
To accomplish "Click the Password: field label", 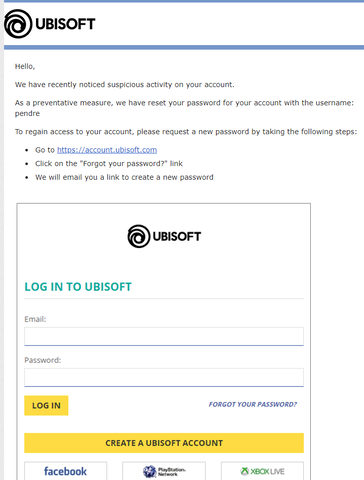I will tap(43, 360).
